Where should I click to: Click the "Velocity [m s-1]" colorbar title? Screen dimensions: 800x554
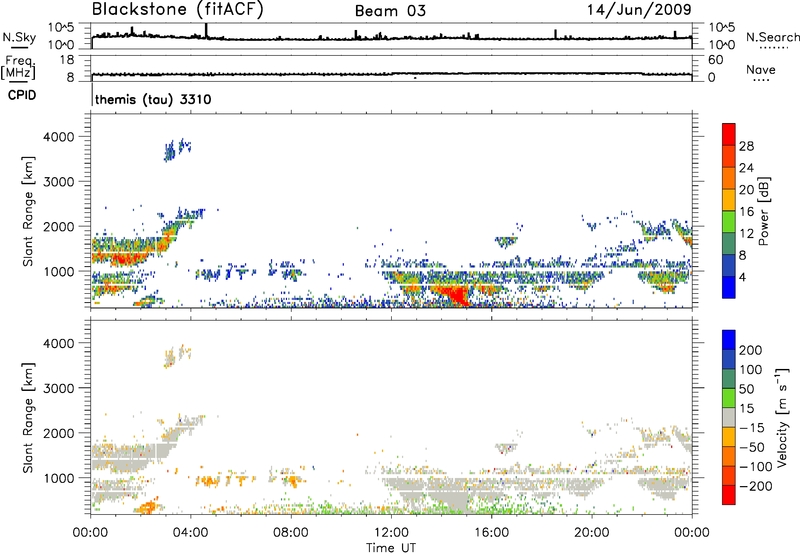(x=782, y=417)
